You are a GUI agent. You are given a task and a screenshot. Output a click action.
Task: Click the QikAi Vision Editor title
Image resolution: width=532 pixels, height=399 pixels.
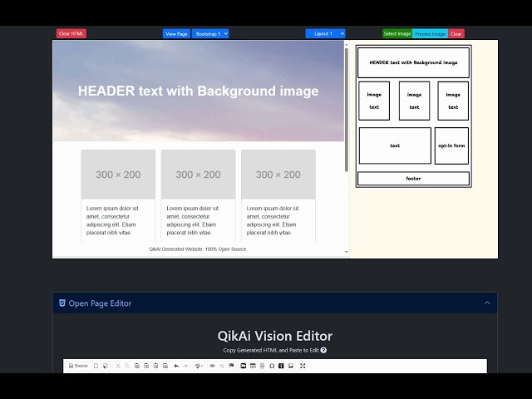click(275, 336)
